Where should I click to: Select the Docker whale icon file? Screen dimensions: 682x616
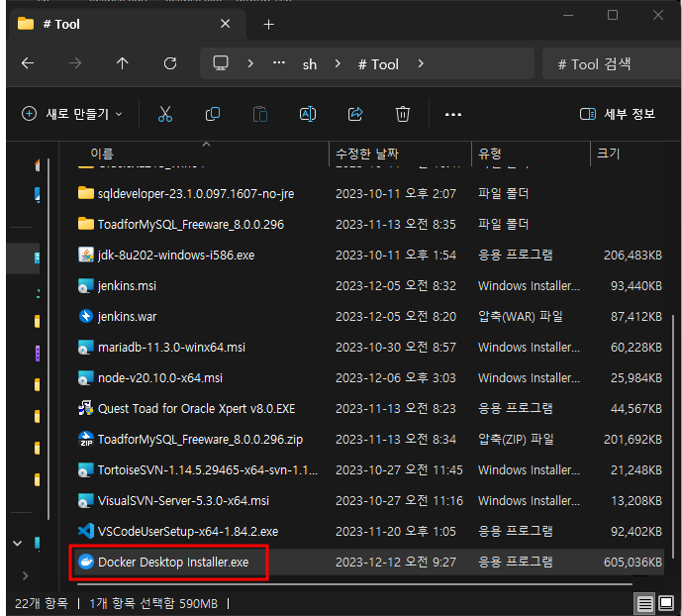tap(86, 563)
